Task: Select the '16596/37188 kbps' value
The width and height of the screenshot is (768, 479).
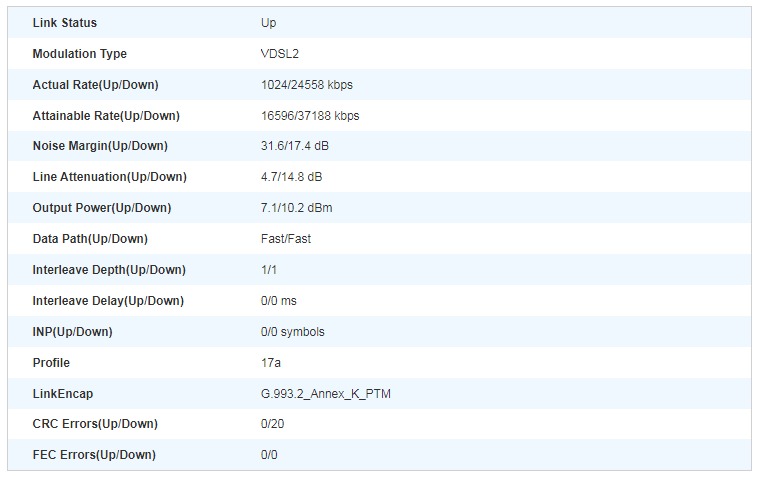Action: [x=310, y=116]
